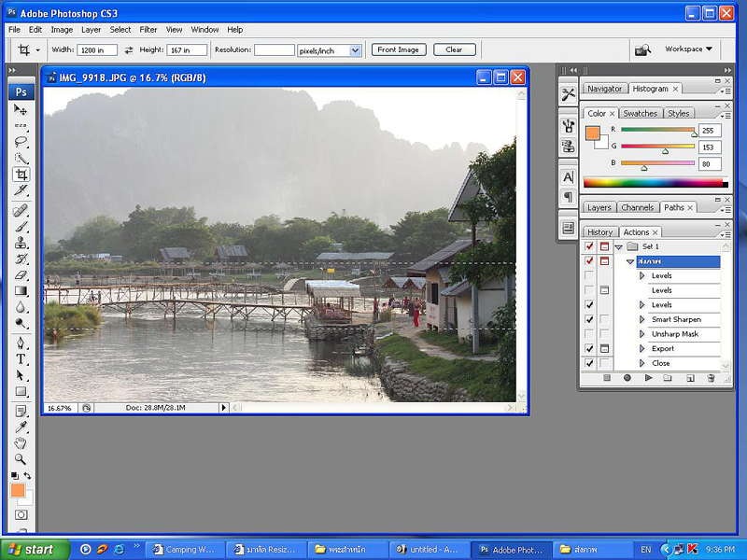Screen dimensions: 747x560
Task: Select the Hand tool
Action: 21,442
